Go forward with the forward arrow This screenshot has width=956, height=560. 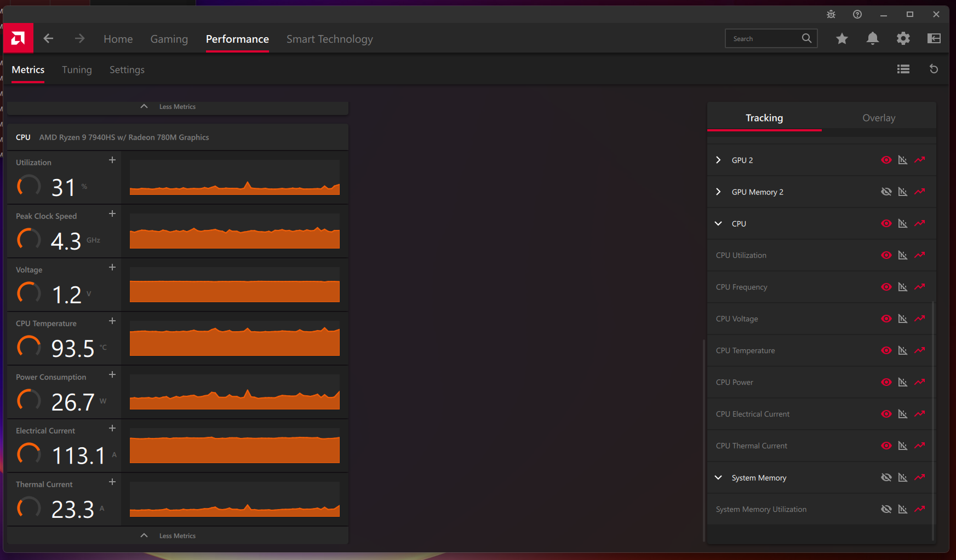point(80,38)
